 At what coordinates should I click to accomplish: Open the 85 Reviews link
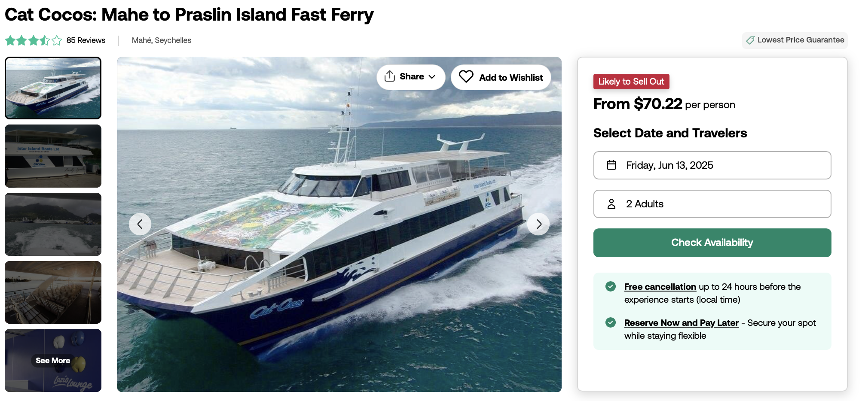click(86, 40)
